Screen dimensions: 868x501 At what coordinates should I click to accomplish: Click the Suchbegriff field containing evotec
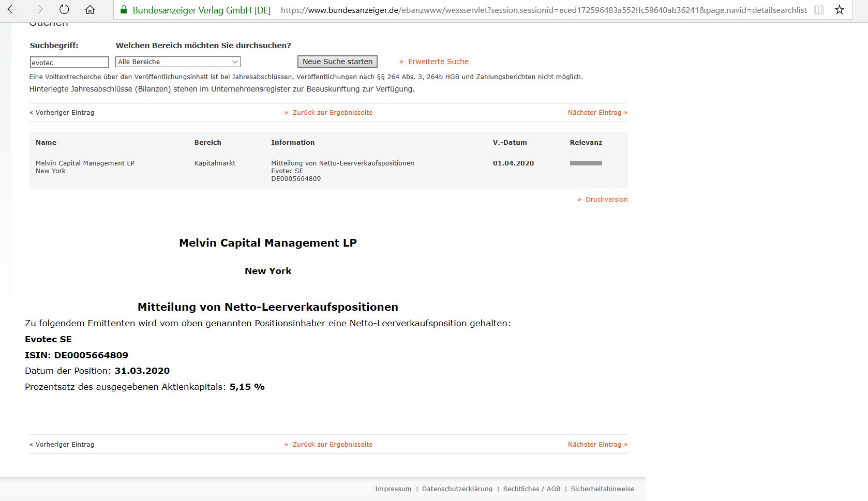point(69,62)
